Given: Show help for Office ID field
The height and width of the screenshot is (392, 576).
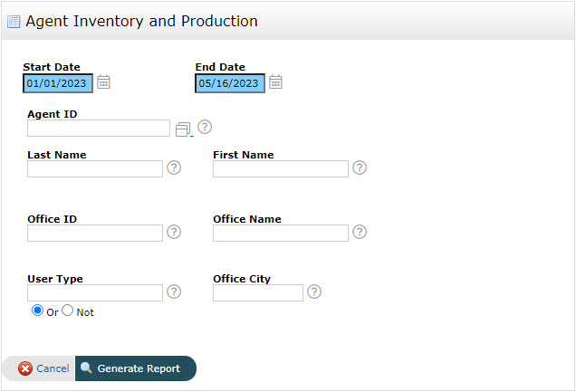Looking at the screenshot, I should click(174, 232).
